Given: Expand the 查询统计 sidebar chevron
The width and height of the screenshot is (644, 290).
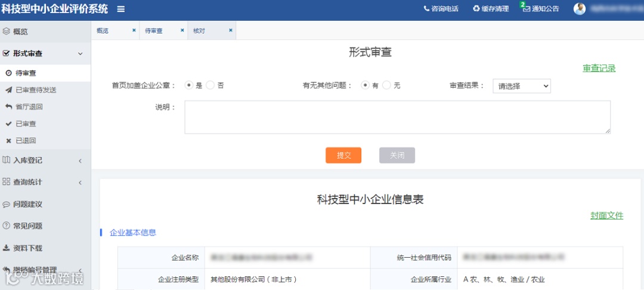Looking at the screenshot, I should (x=80, y=183).
